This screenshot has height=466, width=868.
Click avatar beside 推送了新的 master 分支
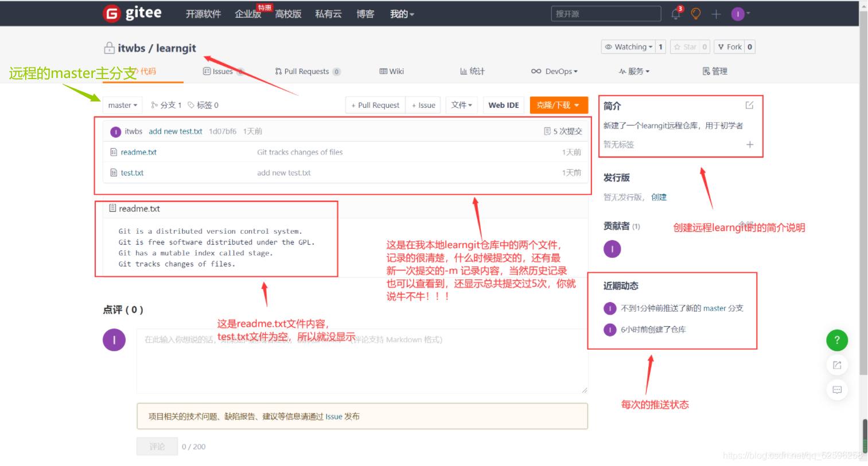(610, 308)
